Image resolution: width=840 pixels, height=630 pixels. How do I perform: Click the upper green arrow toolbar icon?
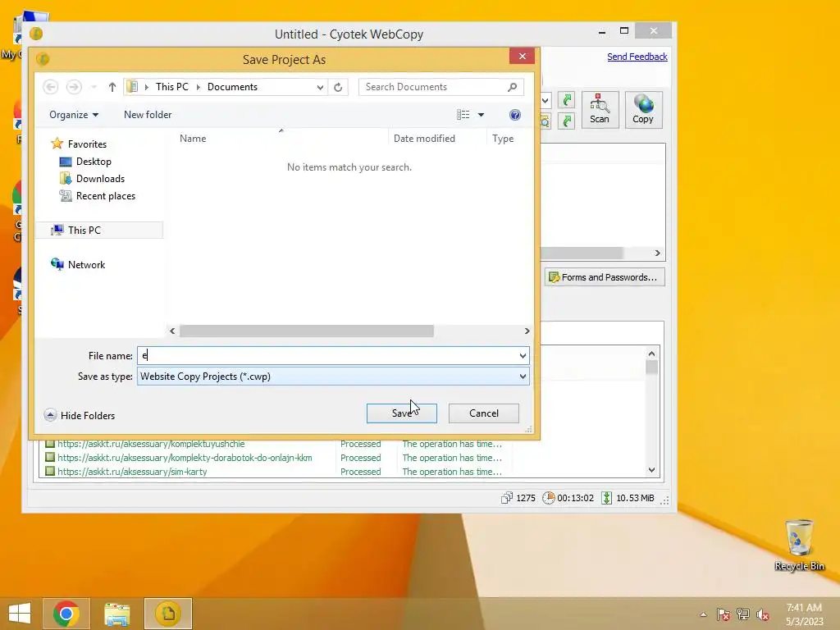pyautogui.click(x=566, y=100)
